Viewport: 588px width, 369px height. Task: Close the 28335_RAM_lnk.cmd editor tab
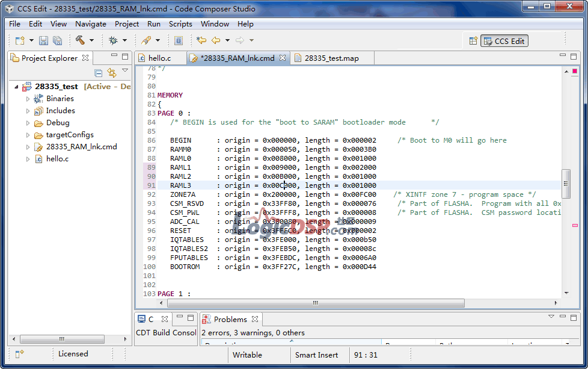tap(283, 58)
